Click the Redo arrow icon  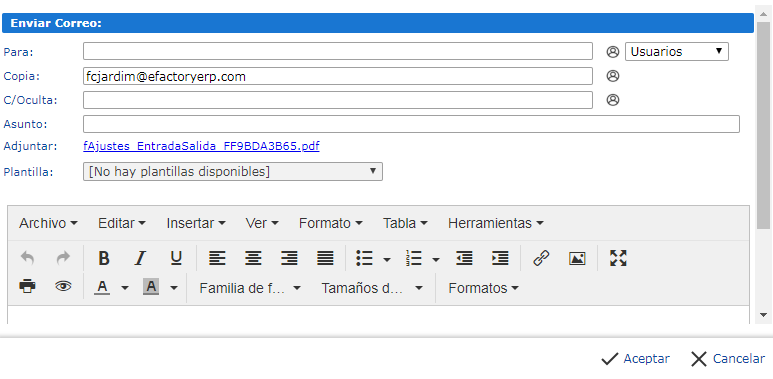pyautogui.click(x=63, y=258)
